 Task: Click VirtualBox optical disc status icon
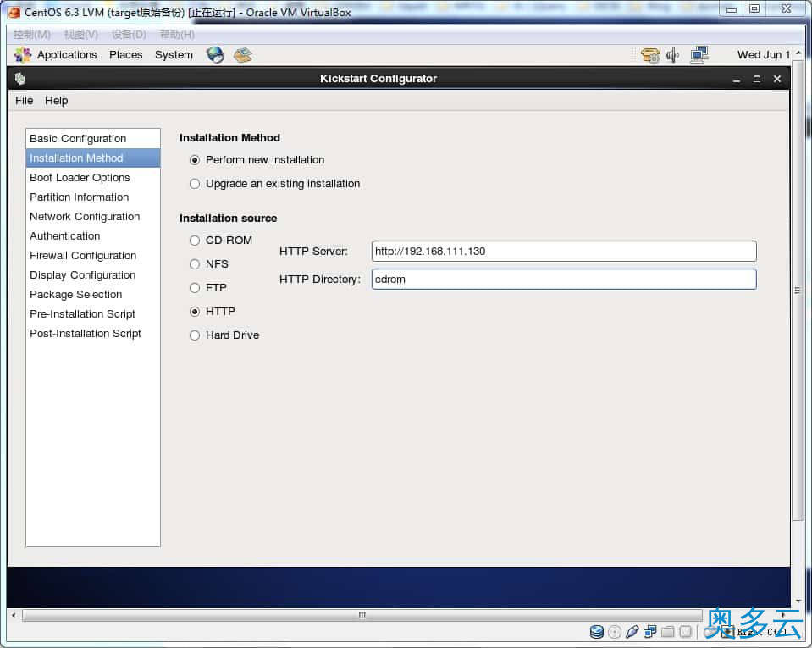coord(615,631)
